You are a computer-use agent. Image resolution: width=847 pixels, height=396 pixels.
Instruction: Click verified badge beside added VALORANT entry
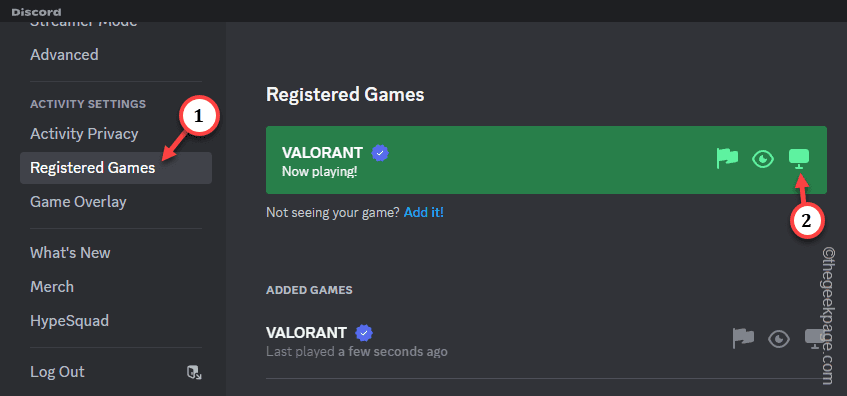point(364,333)
